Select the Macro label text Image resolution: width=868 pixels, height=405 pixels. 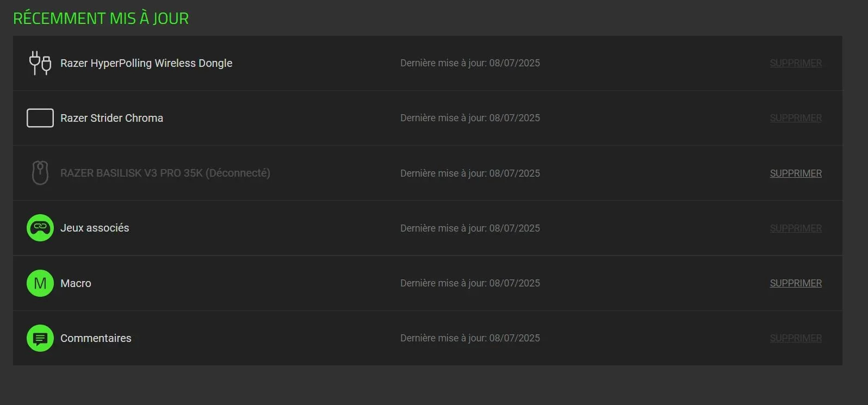pyautogui.click(x=76, y=283)
